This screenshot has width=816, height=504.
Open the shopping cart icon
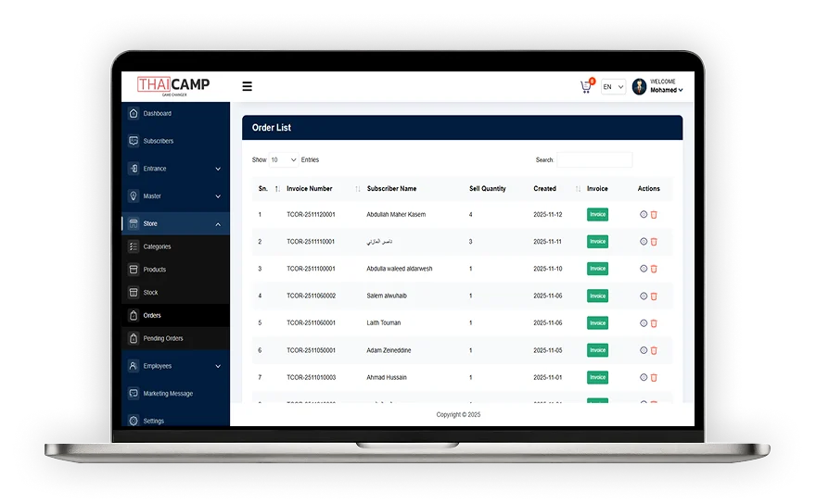[x=585, y=87]
